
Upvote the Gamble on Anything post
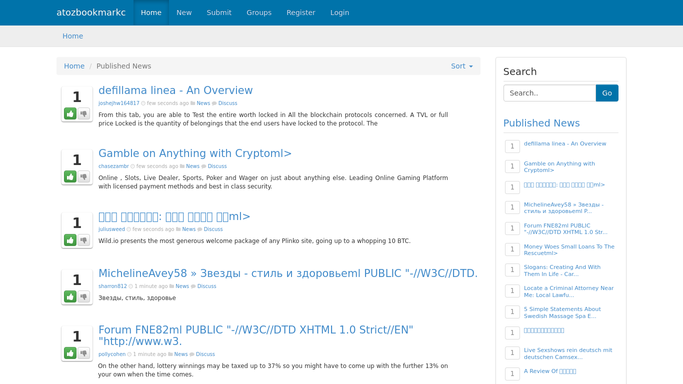coord(70,176)
